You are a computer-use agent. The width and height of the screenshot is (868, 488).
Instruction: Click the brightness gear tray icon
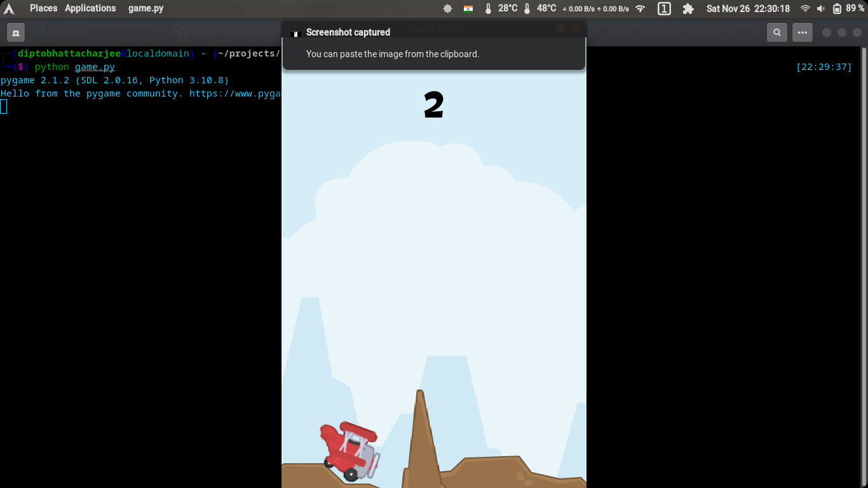(x=447, y=9)
